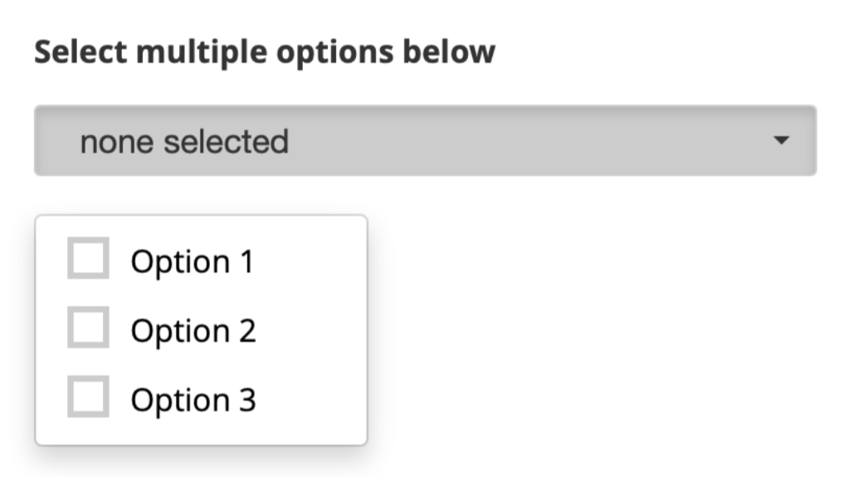
Task: Click the options panel's bottom padding
Action: point(201,434)
